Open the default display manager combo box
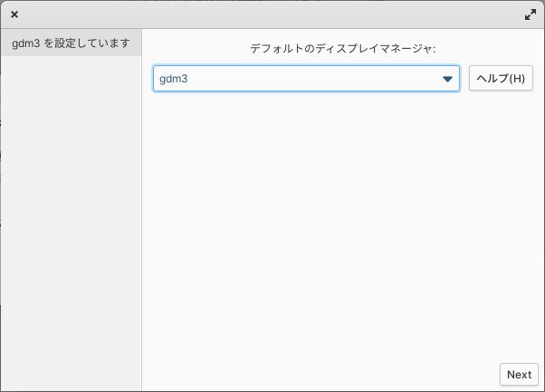Image resolution: width=545 pixels, height=392 pixels. pyautogui.click(x=306, y=79)
